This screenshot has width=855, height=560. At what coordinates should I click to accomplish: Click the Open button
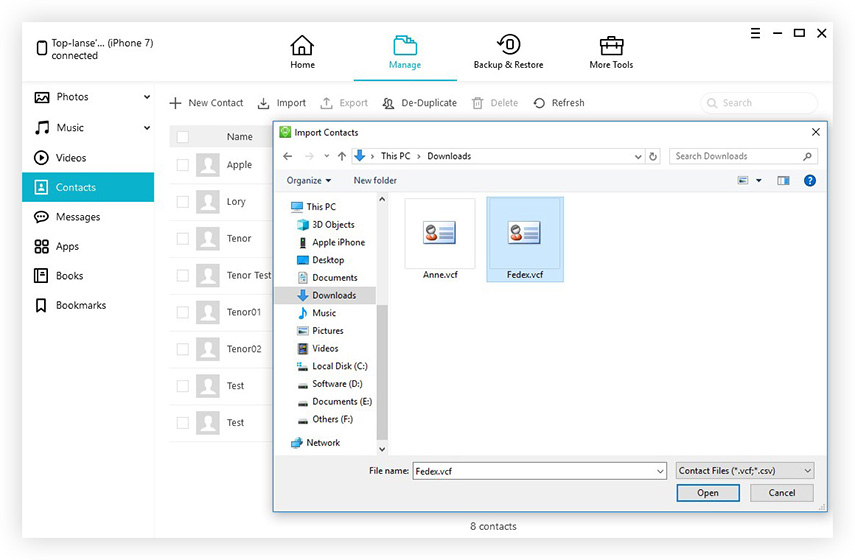[708, 493]
